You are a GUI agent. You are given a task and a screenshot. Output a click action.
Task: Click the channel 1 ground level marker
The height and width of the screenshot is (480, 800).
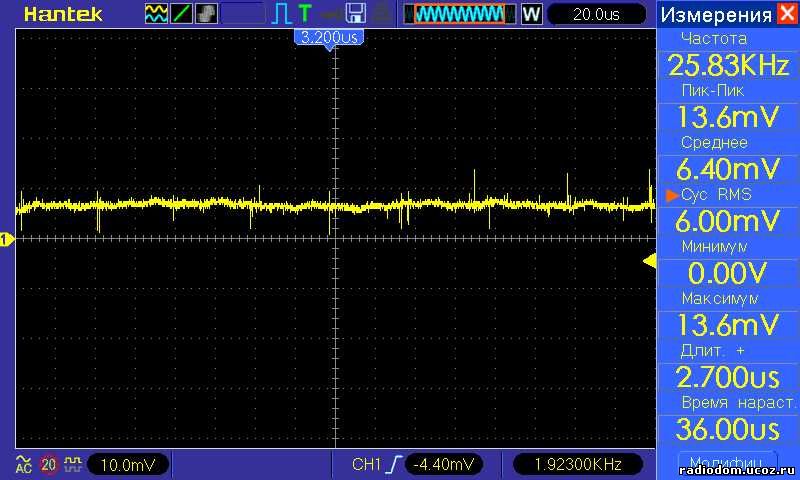6,239
